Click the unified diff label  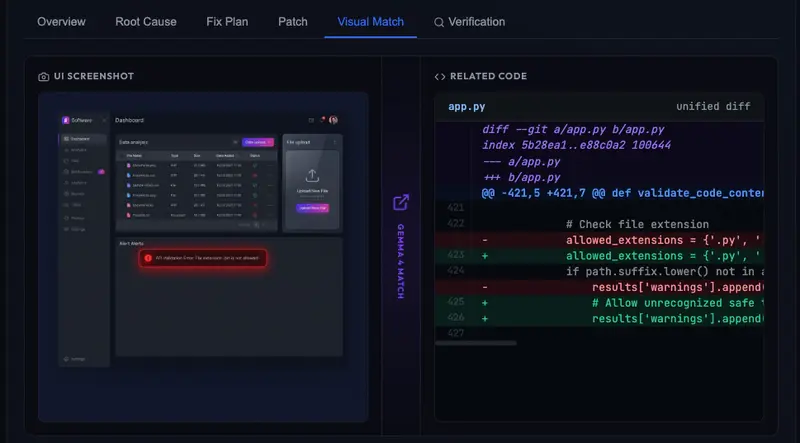[713, 107]
